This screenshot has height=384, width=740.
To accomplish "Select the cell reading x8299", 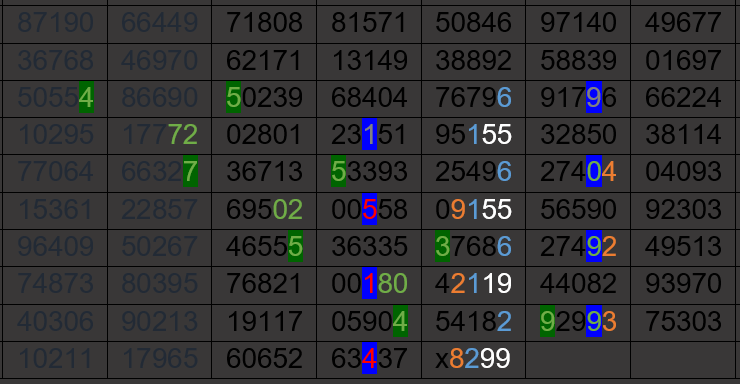I will 473,360.
